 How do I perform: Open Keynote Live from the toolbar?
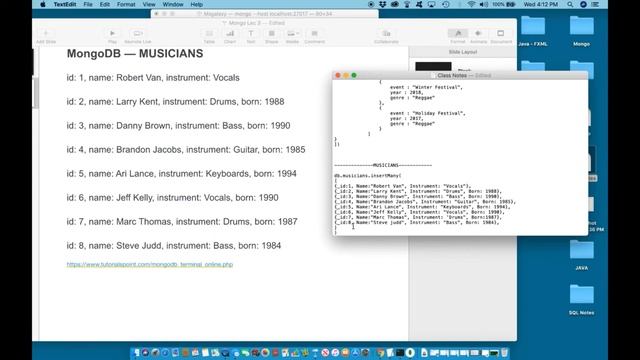pos(138,36)
